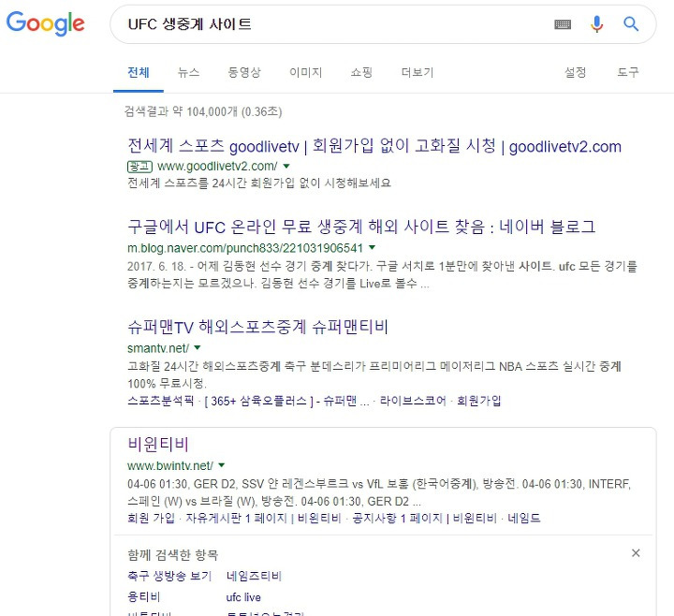Click '회원 가입' sitelink under bwintv.net
The image size is (674, 616).
[x=151, y=518]
